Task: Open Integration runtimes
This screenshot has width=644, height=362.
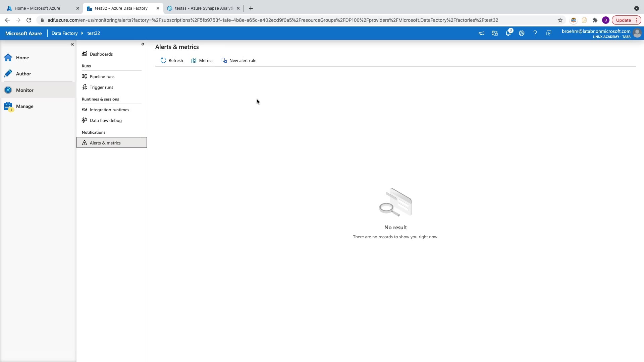Action: (x=109, y=110)
